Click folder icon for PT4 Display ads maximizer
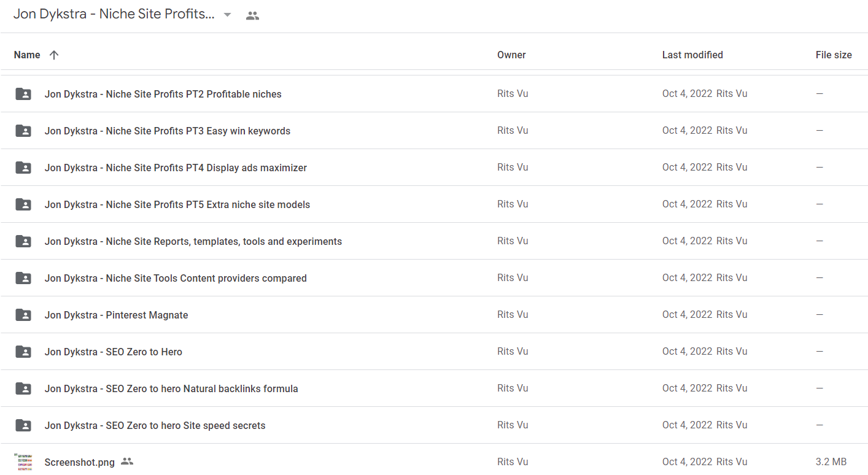 (x=23, y=168)
